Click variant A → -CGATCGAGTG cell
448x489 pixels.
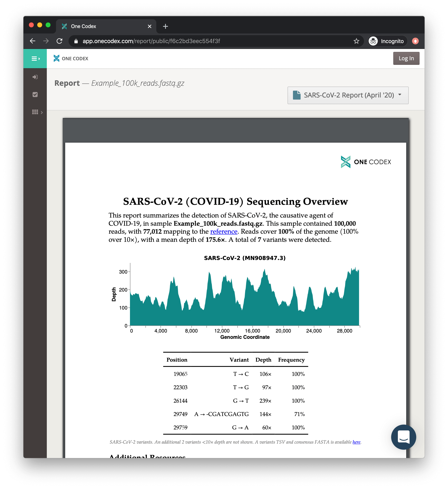point(221,414)
